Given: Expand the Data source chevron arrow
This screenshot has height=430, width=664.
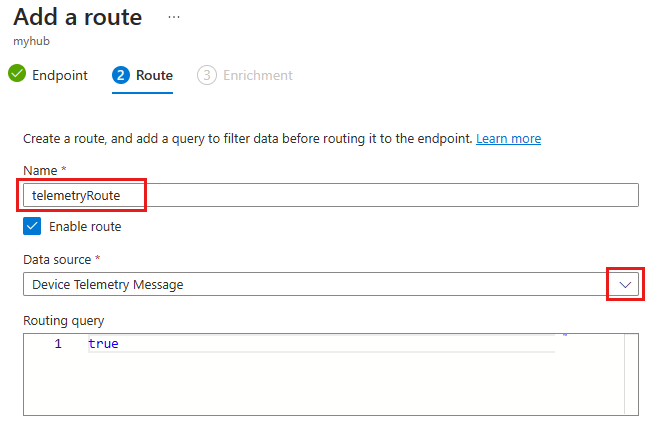Looking at the screenshot, I should coord(626,284).
